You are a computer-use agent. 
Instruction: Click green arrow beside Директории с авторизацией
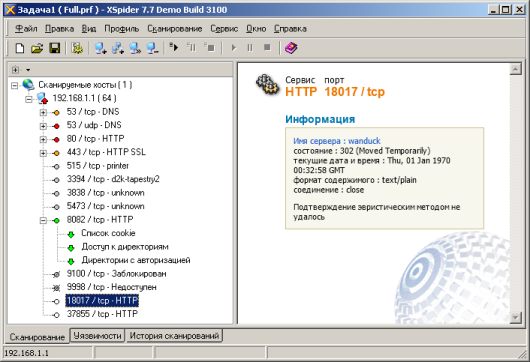point(71,261)
